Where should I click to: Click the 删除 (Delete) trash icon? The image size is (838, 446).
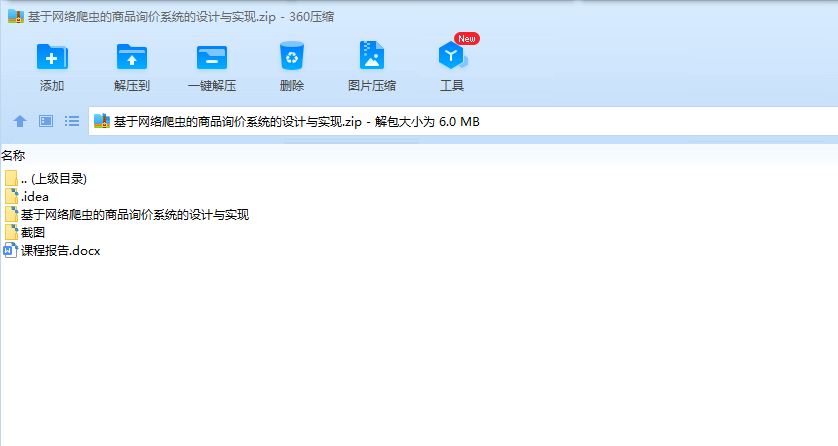tap(292, 56)
